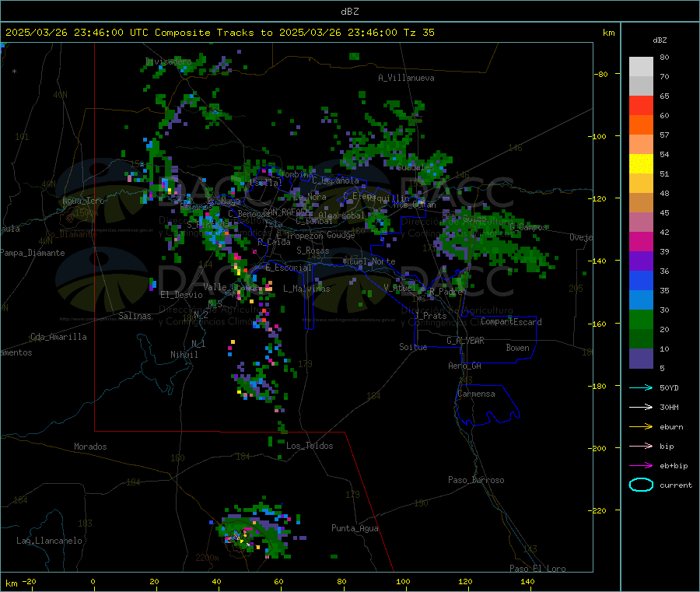The width and height of the screenshot is (700, 592).
Task: Click the E_Escorial place label
Action: pos(289,268)
